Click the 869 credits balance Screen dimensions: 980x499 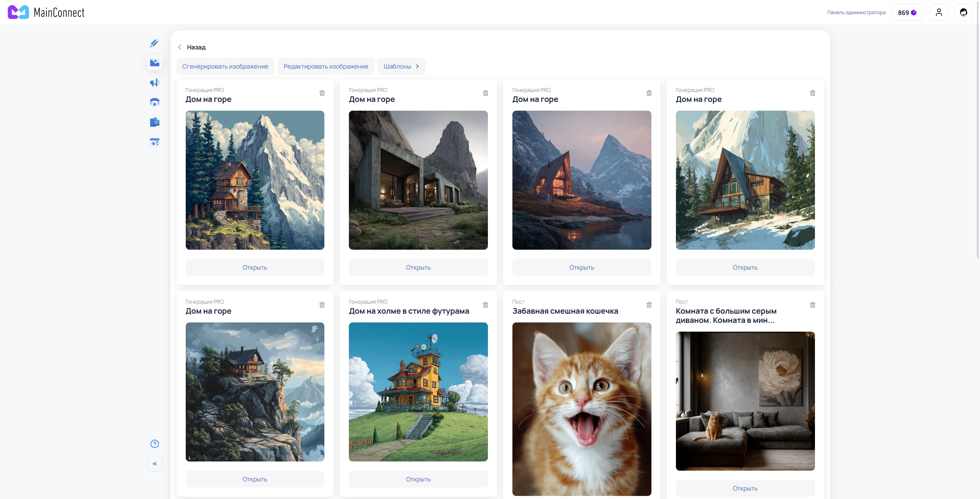907,12
